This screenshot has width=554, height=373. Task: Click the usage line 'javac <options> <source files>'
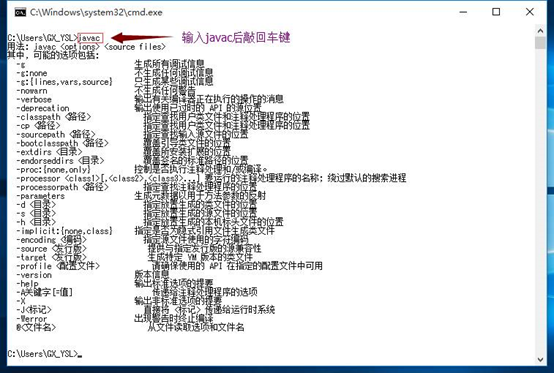(100, 47)
